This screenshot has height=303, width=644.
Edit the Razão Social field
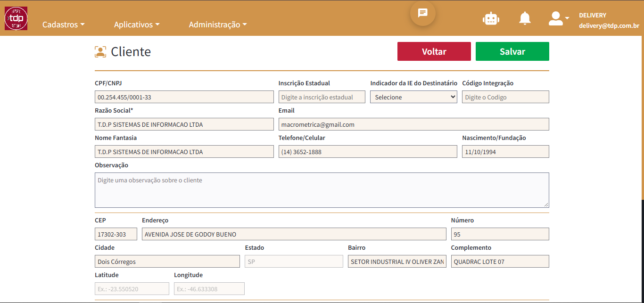click(184, 124)
